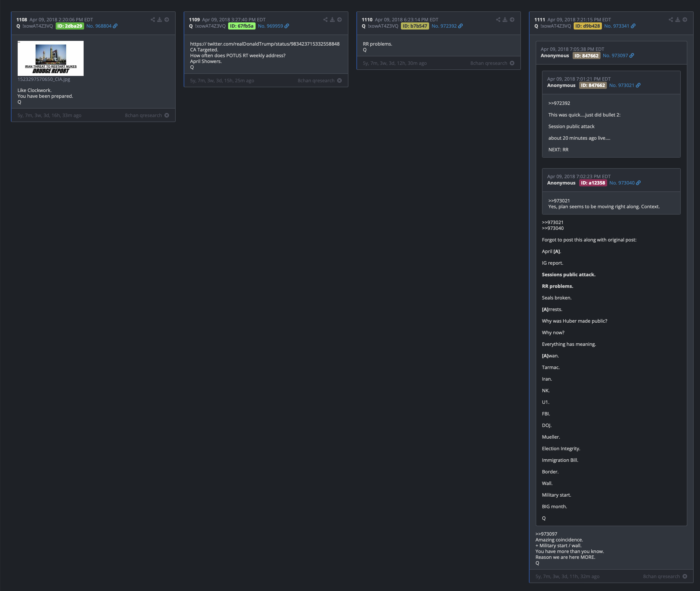Click post number 1109 heading
This screenshot has width=700, height=591.
(x=194, y=20)
